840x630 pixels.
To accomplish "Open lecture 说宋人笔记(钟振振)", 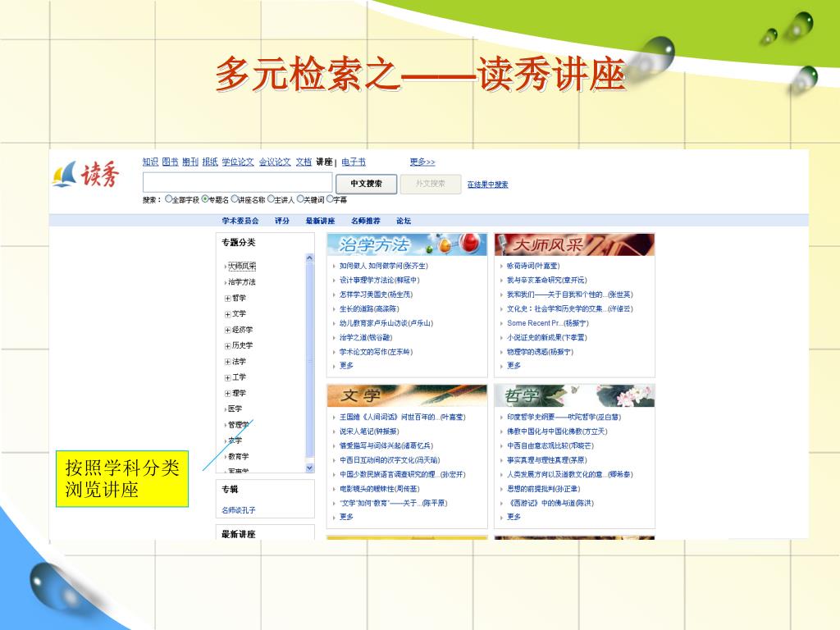I will click(x=369, y=431).
